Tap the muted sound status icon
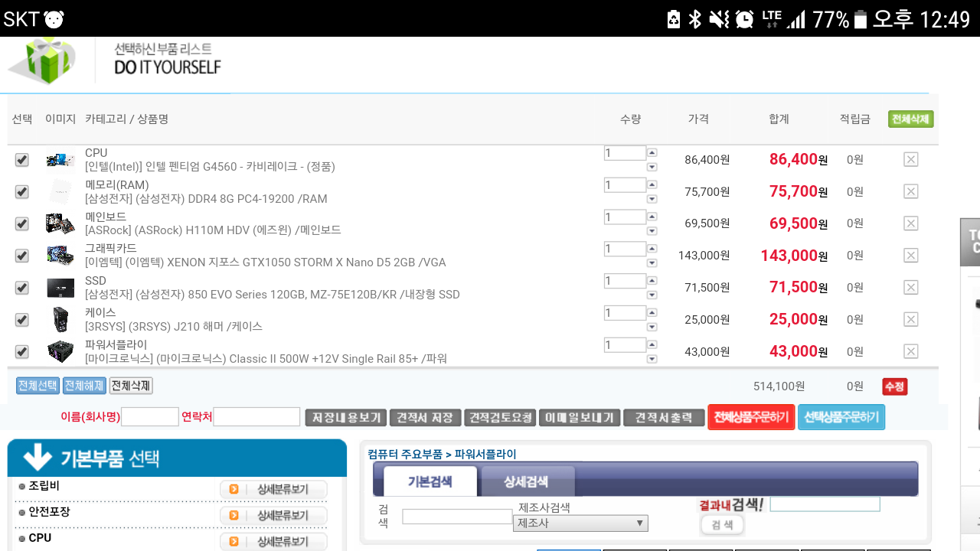980x551 pixels. 719,18
